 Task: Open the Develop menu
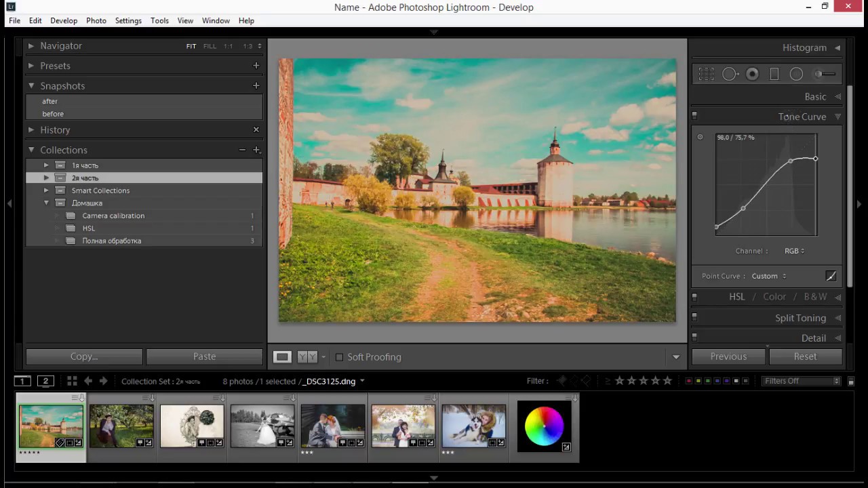pyautogui.click(x=64, y=21)
